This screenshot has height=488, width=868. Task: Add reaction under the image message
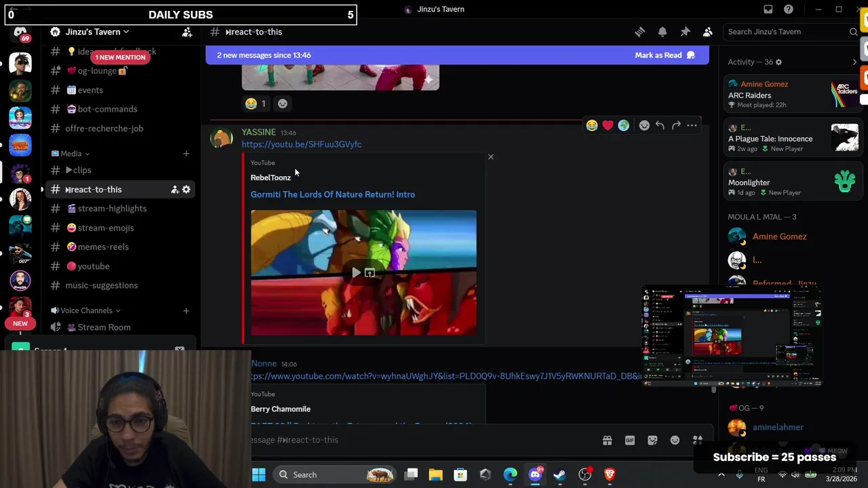pos(283,104)
